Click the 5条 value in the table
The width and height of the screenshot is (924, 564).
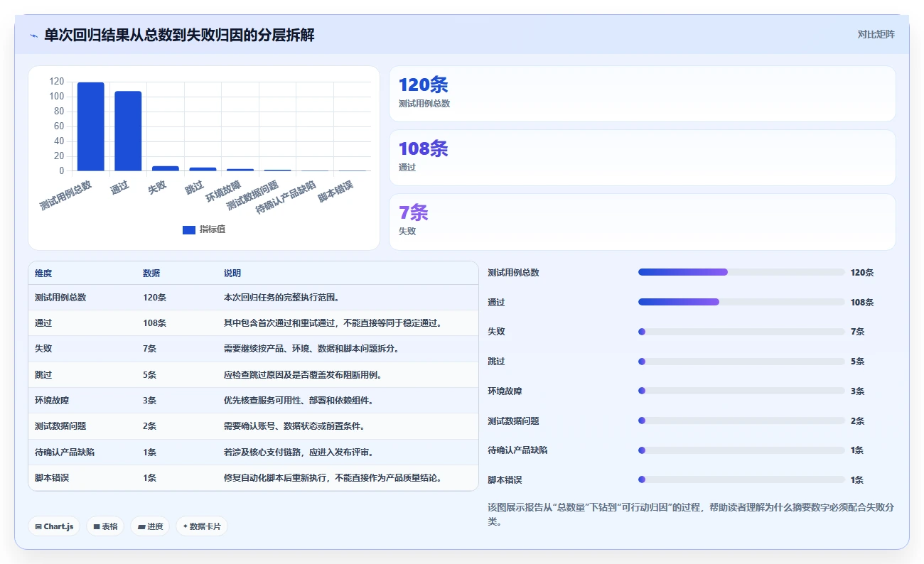click(x=149, y=375)
